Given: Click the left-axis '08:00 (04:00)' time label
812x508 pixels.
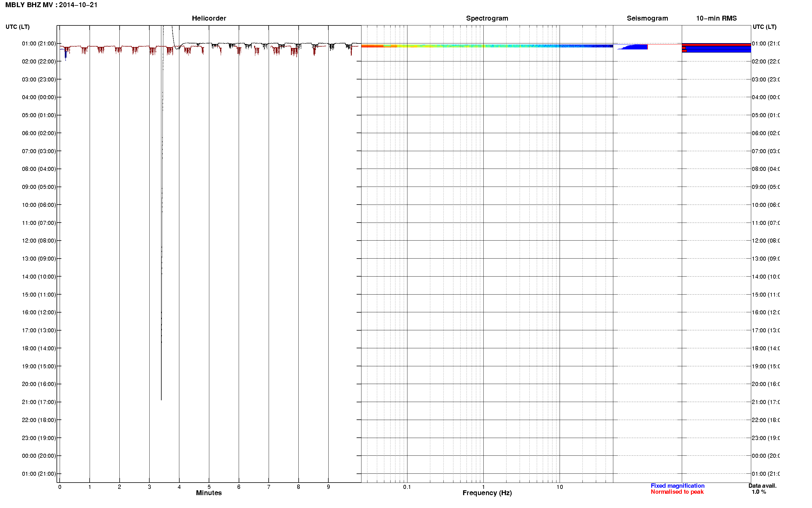Looking at the screenshot, I should [x=39, y=169].
